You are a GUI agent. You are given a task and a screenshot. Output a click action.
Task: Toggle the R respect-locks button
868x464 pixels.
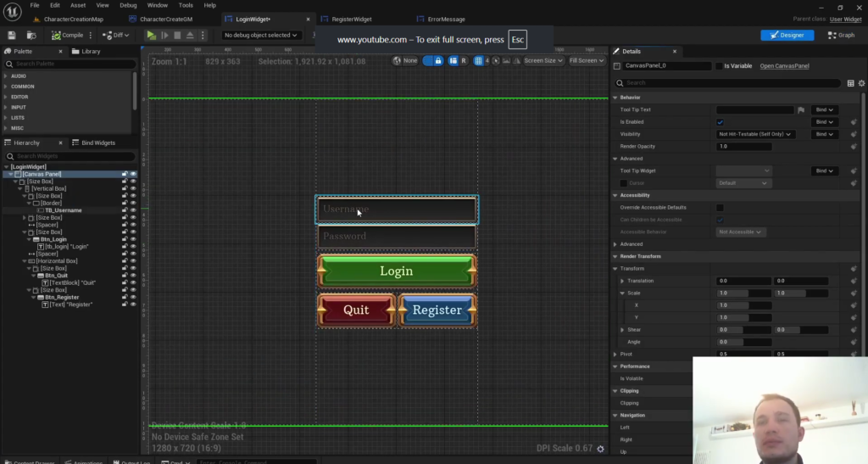(464, 60)
